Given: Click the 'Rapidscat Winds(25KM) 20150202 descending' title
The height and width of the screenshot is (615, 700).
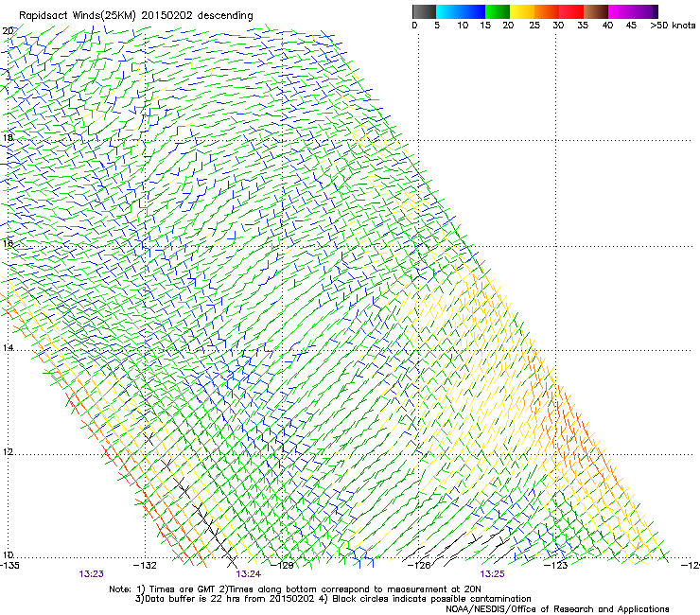Looking at the screenshot, I should pyautogui.click(x=135, y=16).
